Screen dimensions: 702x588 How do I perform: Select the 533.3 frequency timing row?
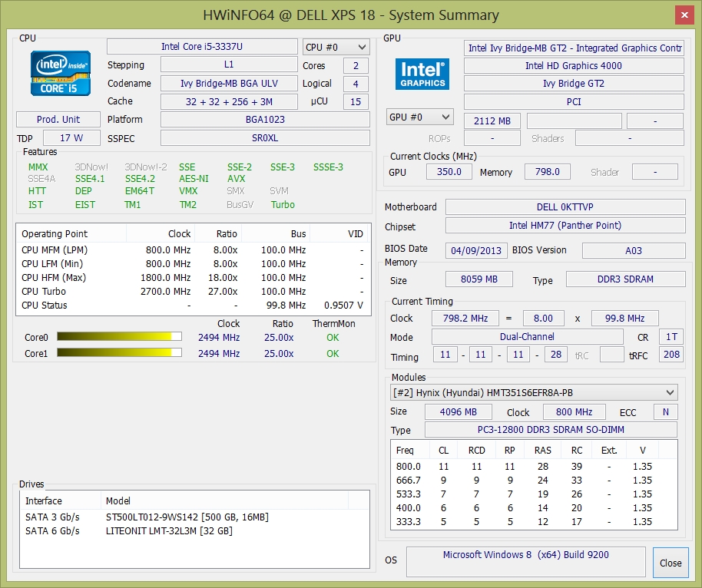[534, 494]
